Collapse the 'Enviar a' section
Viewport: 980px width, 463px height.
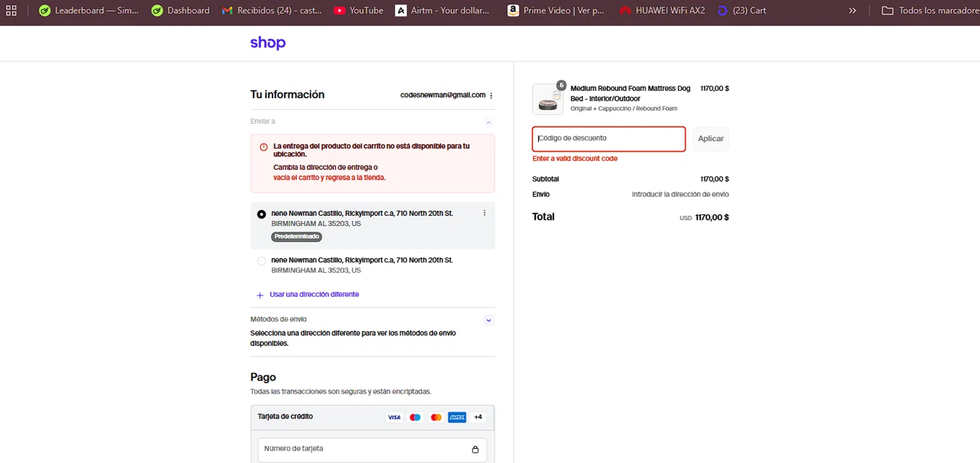point(489,122)
